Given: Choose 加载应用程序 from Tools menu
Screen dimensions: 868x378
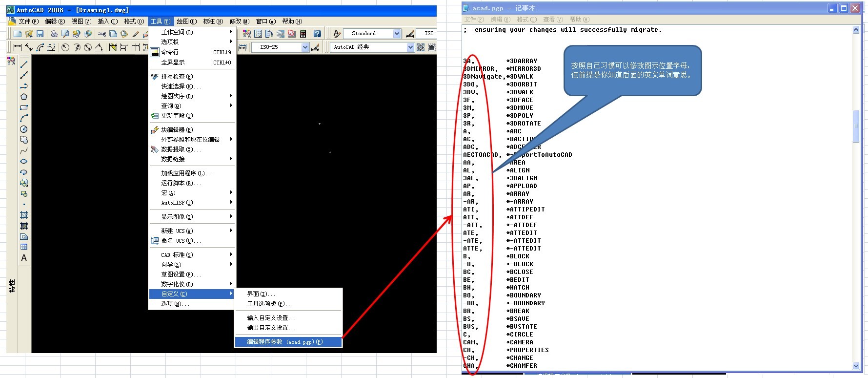Looking at the screenshot, I should pyautogui.click(x=192, y=173).
